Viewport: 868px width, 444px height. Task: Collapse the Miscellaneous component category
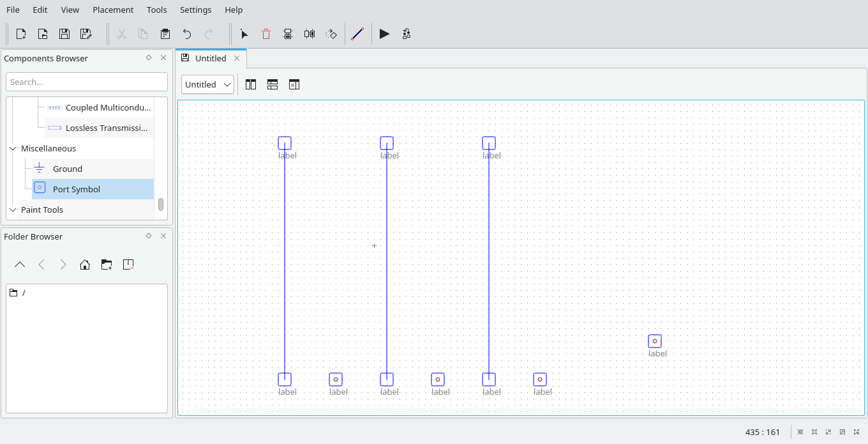13,148
